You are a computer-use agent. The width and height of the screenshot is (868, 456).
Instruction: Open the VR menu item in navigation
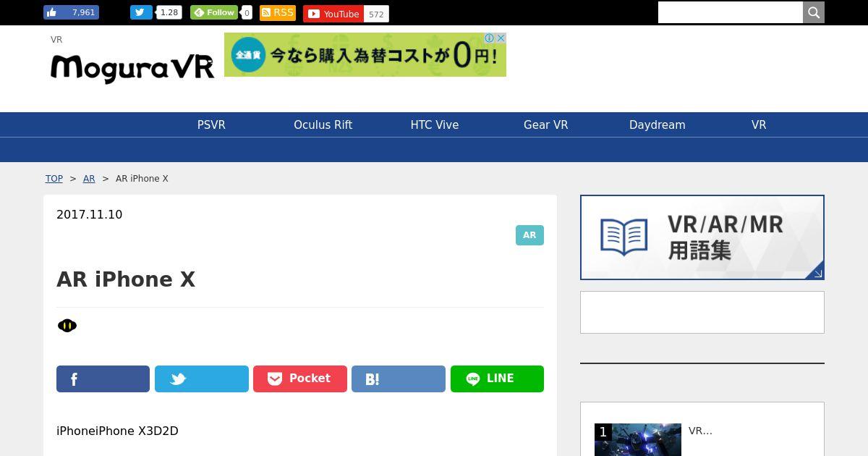(x=759, y=124)
